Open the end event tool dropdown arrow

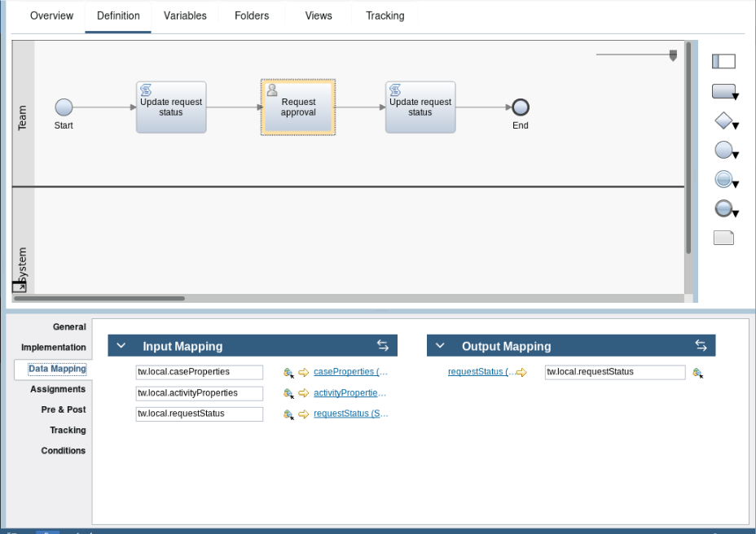[x=736, y=213]
